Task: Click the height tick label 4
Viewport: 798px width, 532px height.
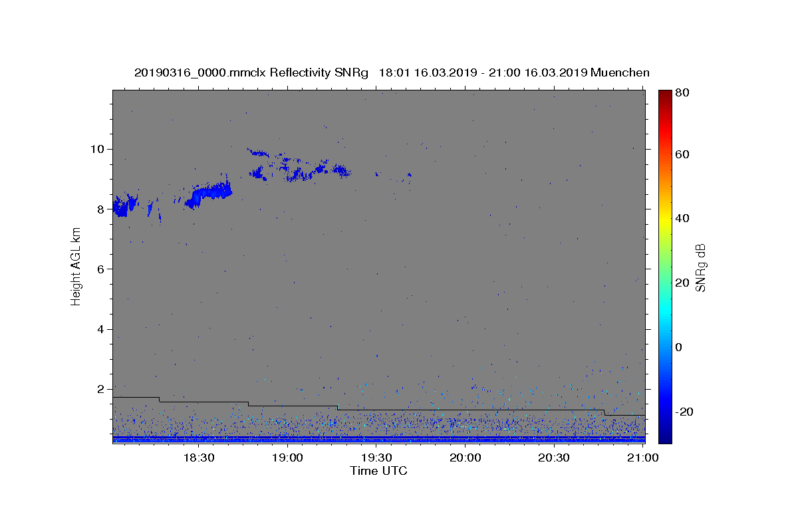Action: [100, 329]
